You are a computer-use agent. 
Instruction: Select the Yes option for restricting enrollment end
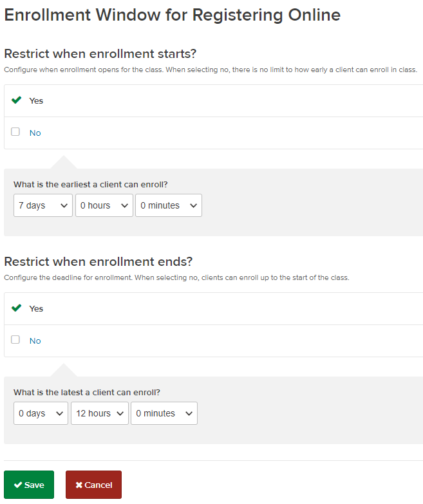click(36, 309)
